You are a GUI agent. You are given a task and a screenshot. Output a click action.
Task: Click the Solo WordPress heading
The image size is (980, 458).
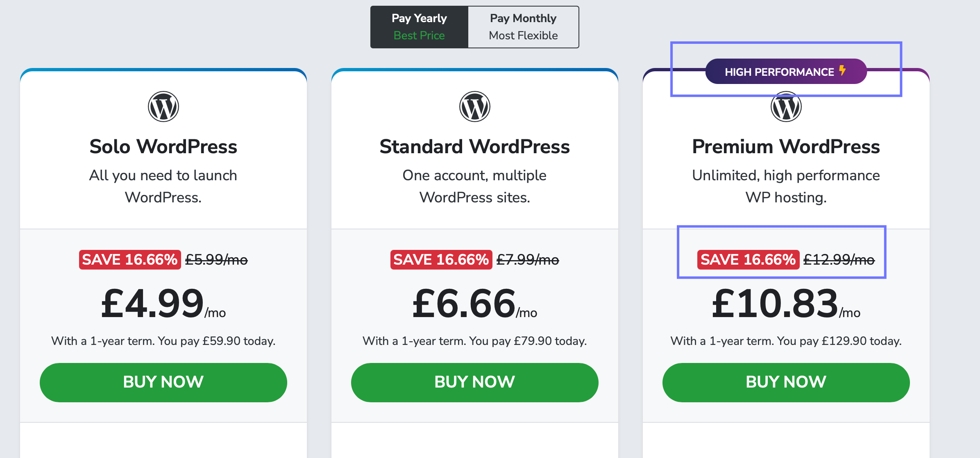(x=163, y=147)
